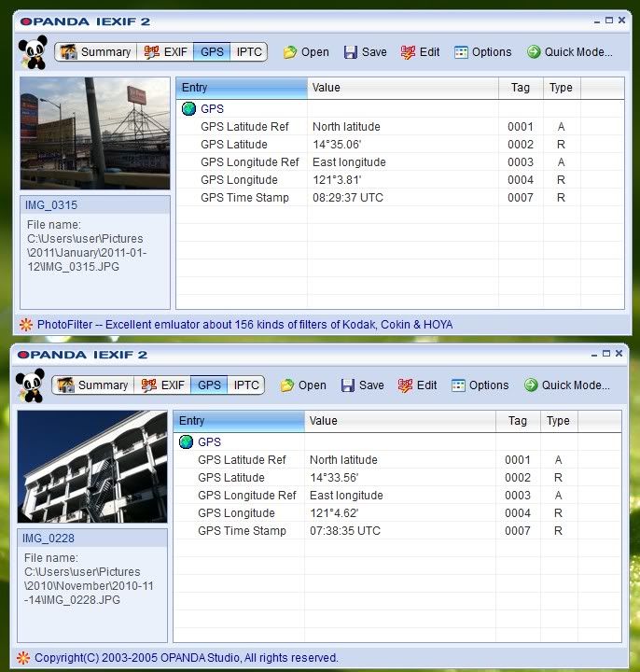Click the panda mascot icon in bottom window
Screen dimensions: 640x672
pyautogui.click(x=30, y=385)
